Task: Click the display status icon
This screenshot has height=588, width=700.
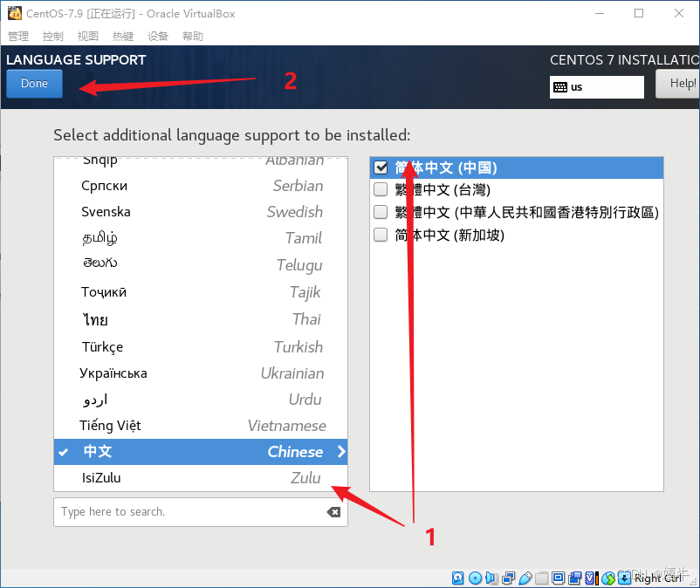Action: tap(558, 578)
